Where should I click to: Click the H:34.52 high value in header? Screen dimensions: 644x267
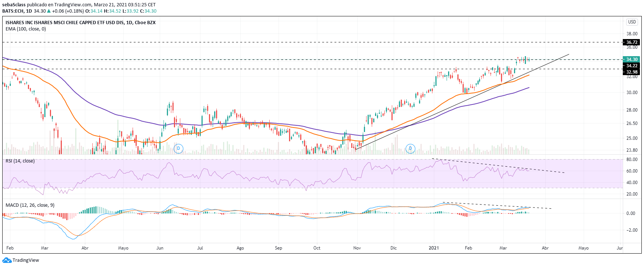pyautogui.click(x=112, y=11)
